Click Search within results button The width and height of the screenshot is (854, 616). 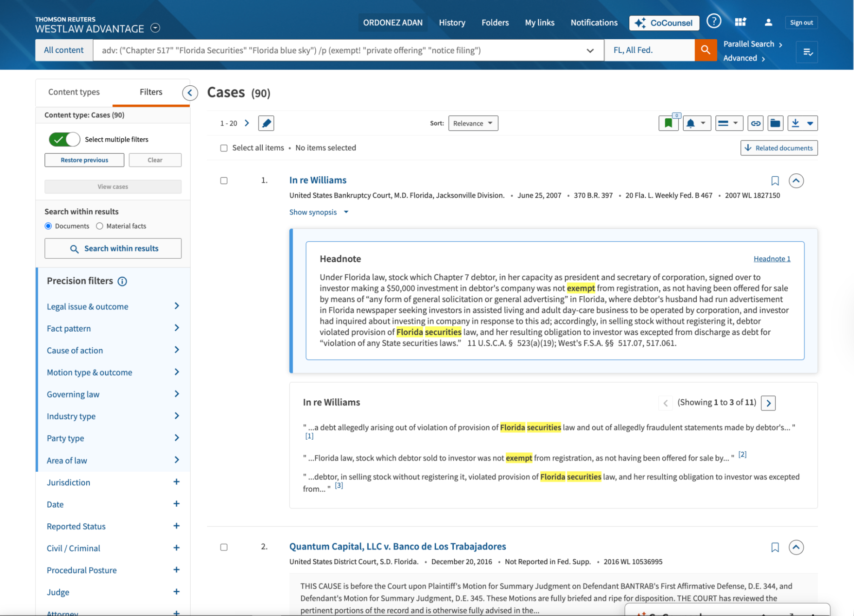(x=113, y=248)
